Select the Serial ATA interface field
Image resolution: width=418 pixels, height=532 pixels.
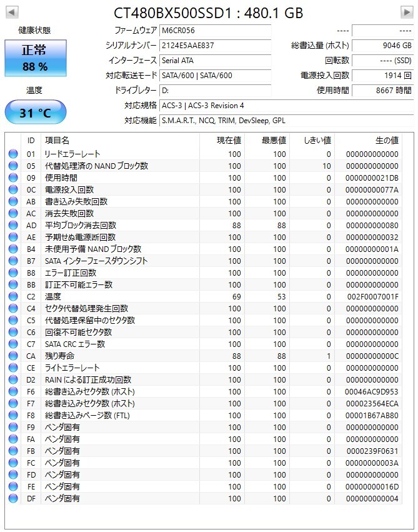(216, 61)
